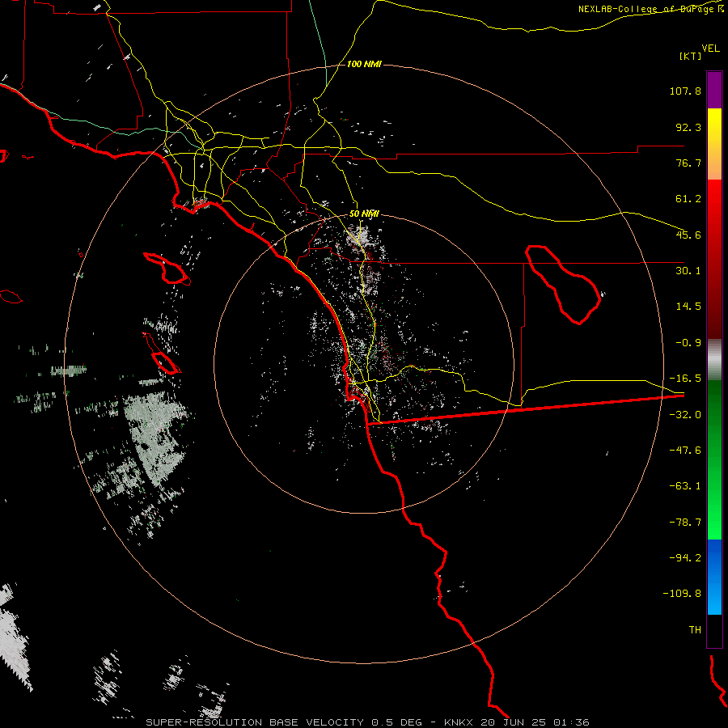Click the 30.1 velocity scale value

pos(688,271)
